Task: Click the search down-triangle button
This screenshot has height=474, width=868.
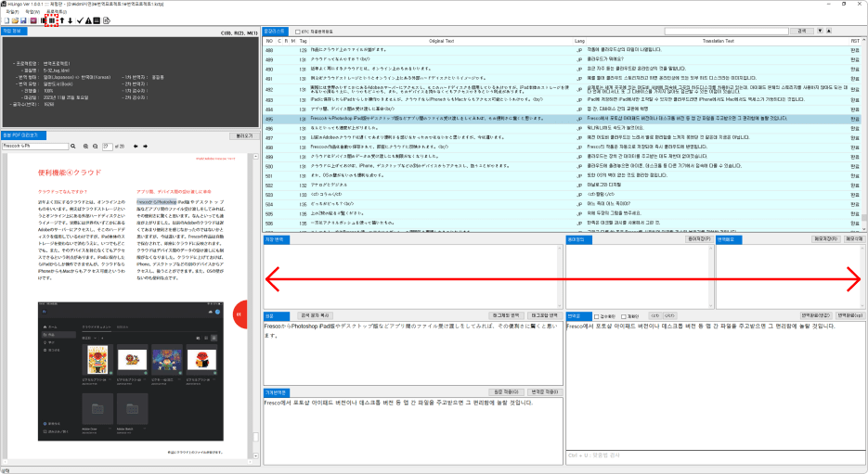Action: (x=820, y=31)
